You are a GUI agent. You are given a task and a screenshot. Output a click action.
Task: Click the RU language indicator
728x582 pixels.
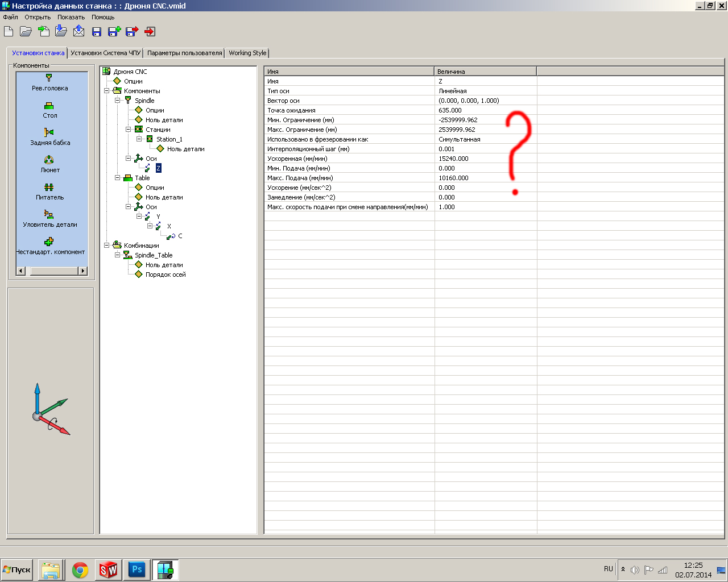pyautogui.click(x=609, y=569)
